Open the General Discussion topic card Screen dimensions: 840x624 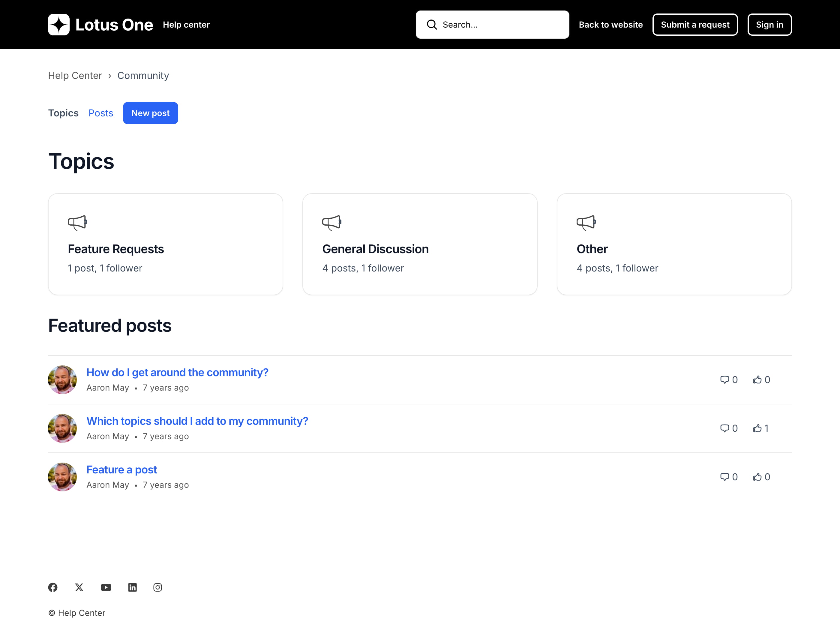[x=420, y=244]
